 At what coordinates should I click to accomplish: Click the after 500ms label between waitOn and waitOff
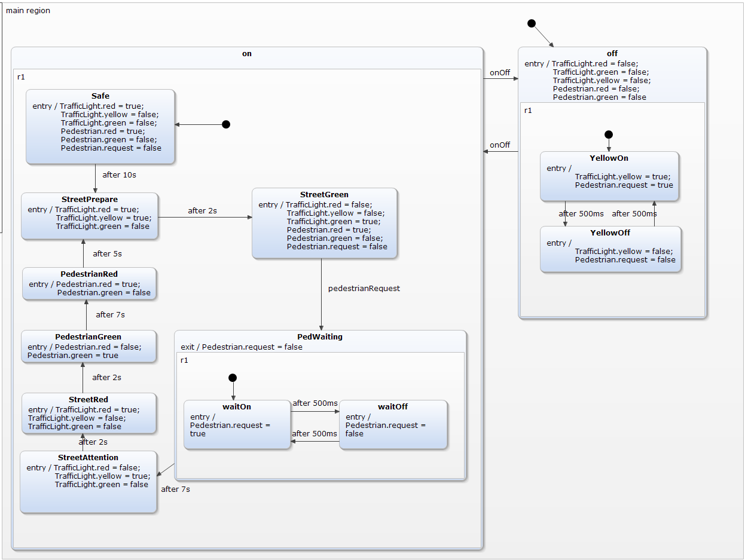tap(315, 403)
